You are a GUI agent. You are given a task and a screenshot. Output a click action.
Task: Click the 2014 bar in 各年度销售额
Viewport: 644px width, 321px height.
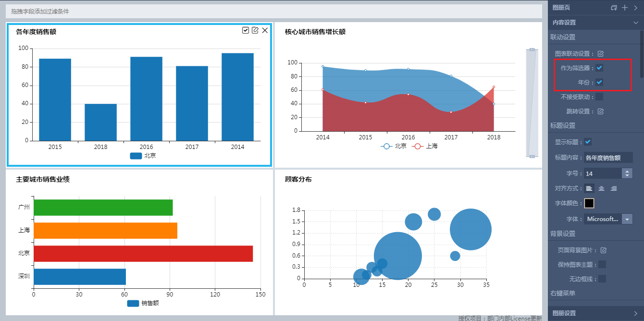coord(237,97)
